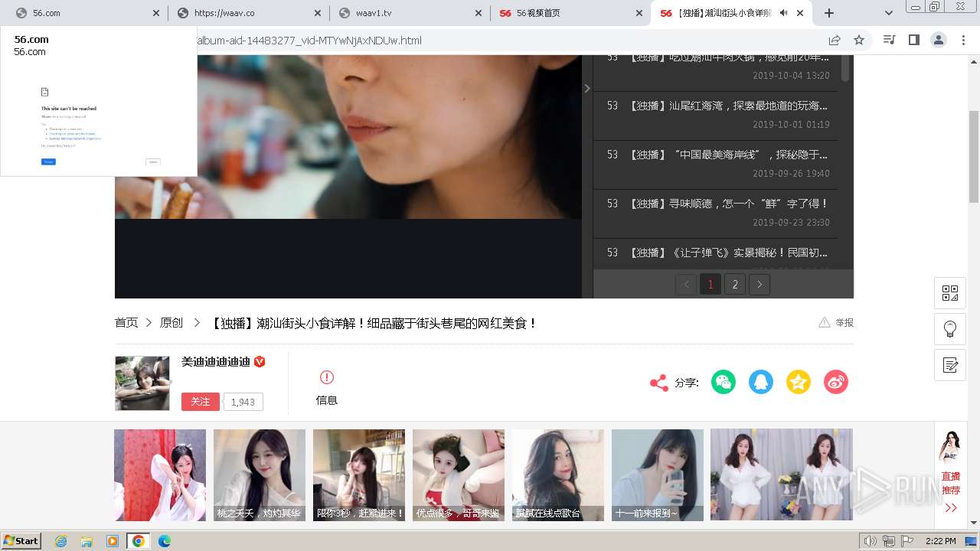The width and height of the screenshot is (980, 551).
Task: Click the 信息 info icon
Action: pos(327,377)
